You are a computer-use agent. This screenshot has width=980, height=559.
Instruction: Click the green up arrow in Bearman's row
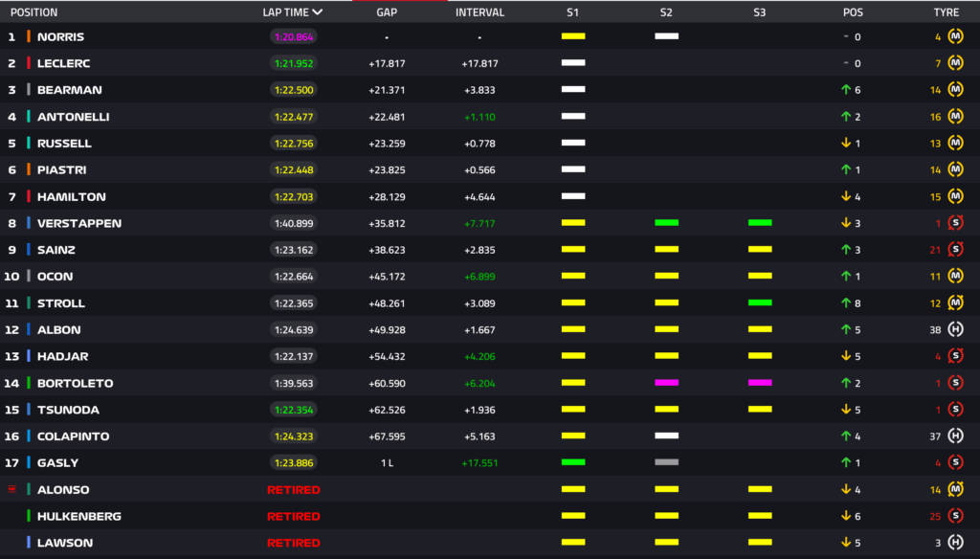(846, 90)
